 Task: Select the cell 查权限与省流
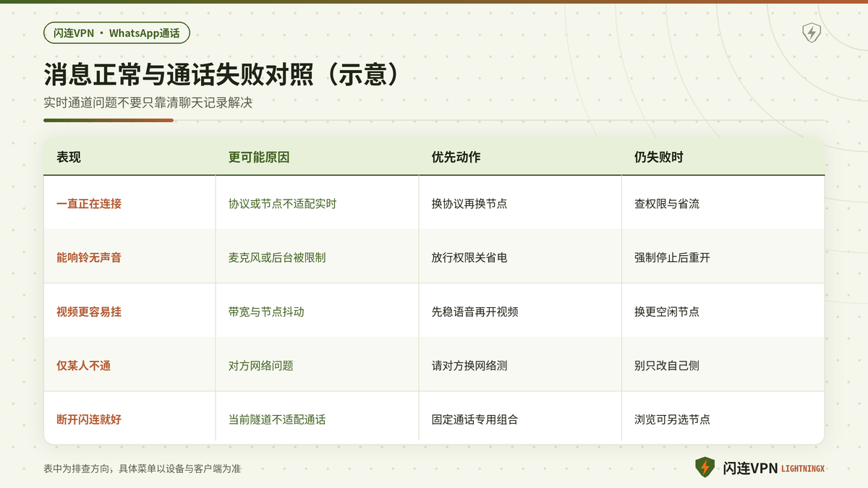pos(723,202)
